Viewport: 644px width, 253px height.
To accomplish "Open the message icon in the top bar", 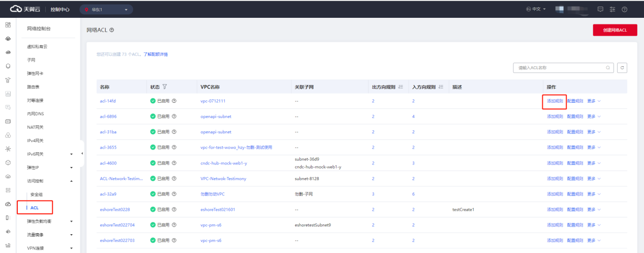I will coord(600,9).
